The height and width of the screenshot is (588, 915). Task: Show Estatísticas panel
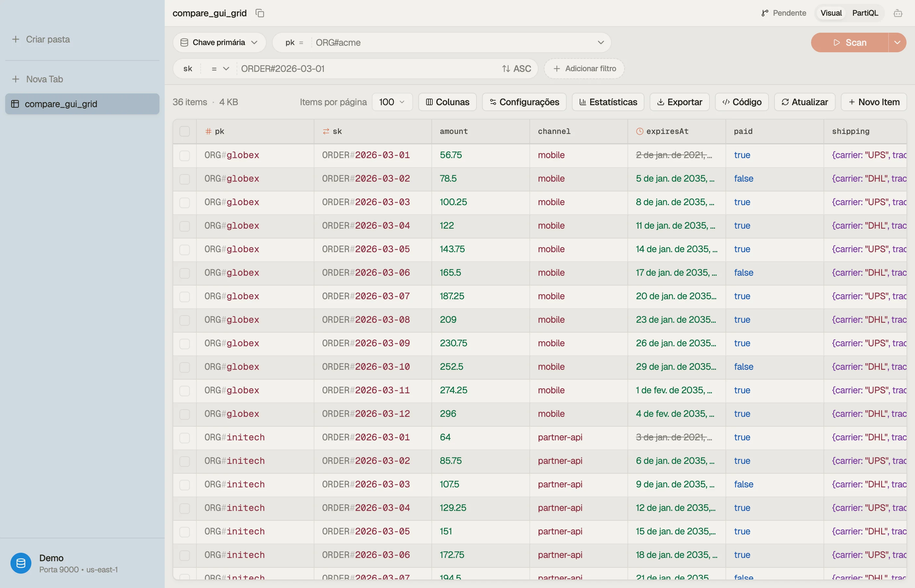click(x=608, y=102)
